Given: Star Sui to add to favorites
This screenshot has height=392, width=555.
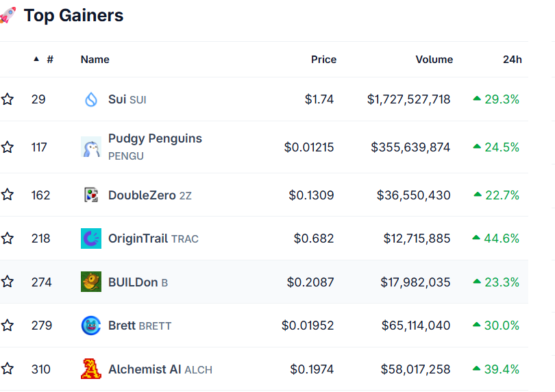Looking at the screenshot, I should pos(7,99).
